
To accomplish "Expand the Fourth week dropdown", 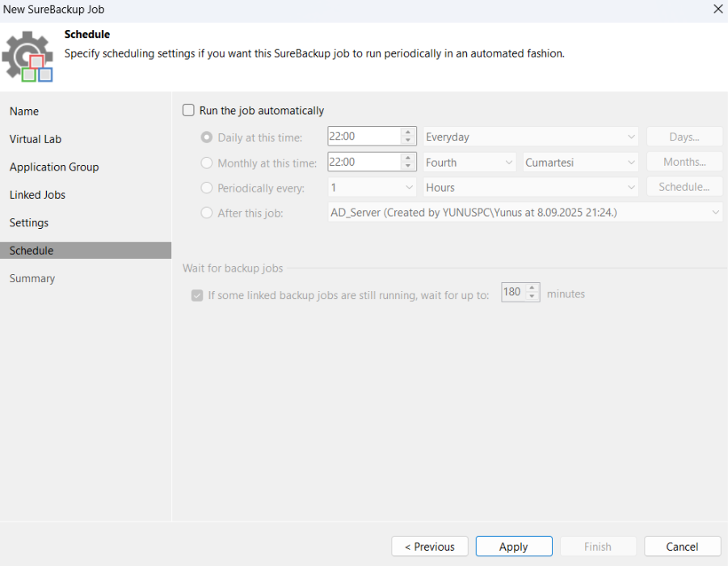I will point(469,163).
